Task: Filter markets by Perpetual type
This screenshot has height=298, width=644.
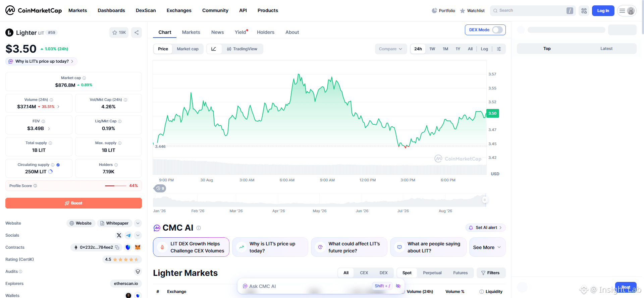Action: [432, 273]
